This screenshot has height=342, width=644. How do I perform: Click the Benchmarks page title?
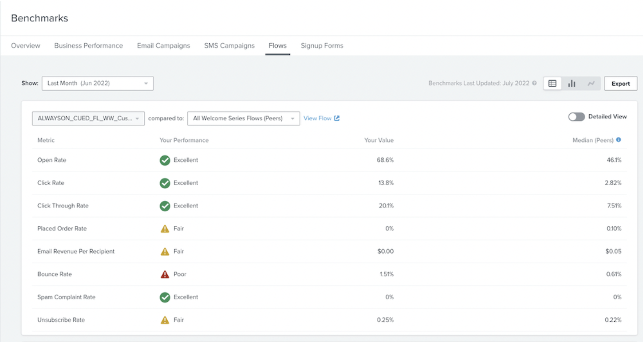(x=40, y=18)
